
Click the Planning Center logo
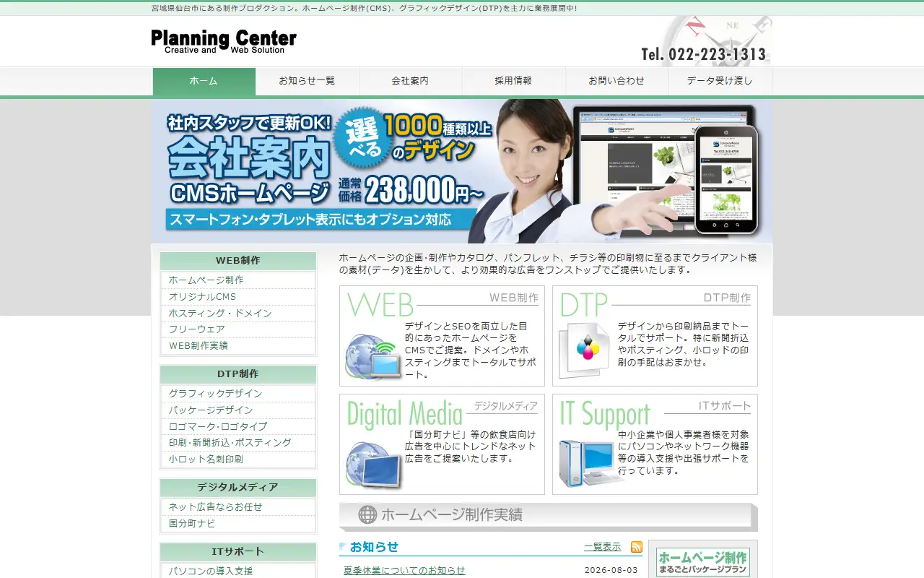pos(224,41)
